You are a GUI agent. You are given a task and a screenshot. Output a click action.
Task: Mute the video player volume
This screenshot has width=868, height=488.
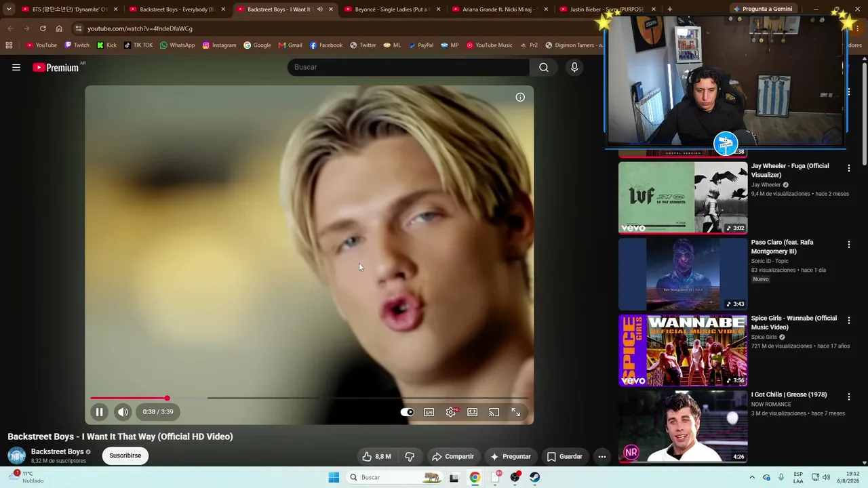[x=123, y=411]
